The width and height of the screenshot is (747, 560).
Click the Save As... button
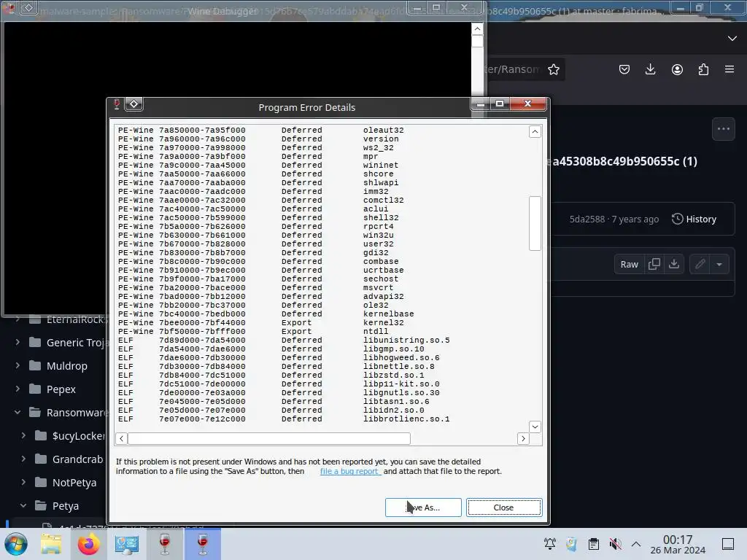click(x=423, y=507)
